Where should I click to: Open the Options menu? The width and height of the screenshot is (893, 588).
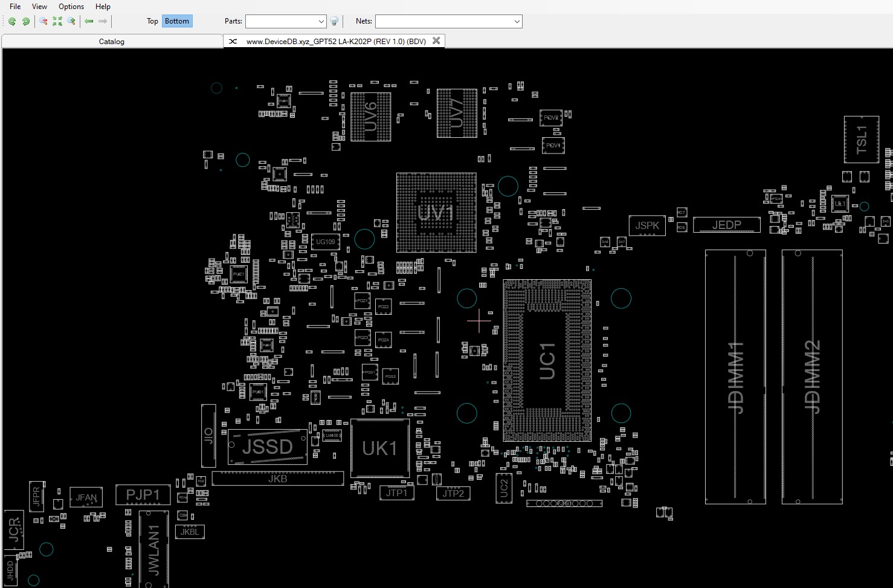point(71,7)
